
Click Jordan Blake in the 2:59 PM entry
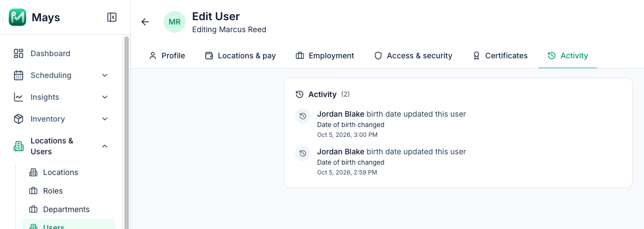pos(341,152)
